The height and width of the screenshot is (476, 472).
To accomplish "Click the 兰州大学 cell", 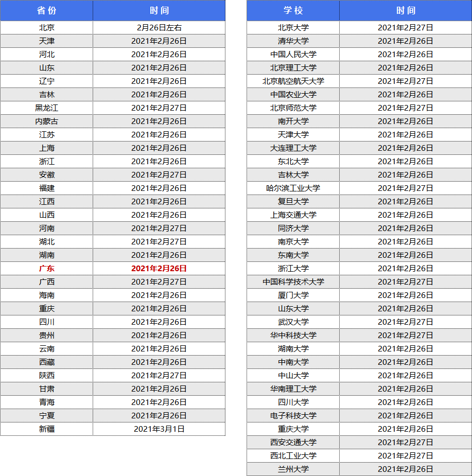I will pyautogui.click(x=293, y=469).
